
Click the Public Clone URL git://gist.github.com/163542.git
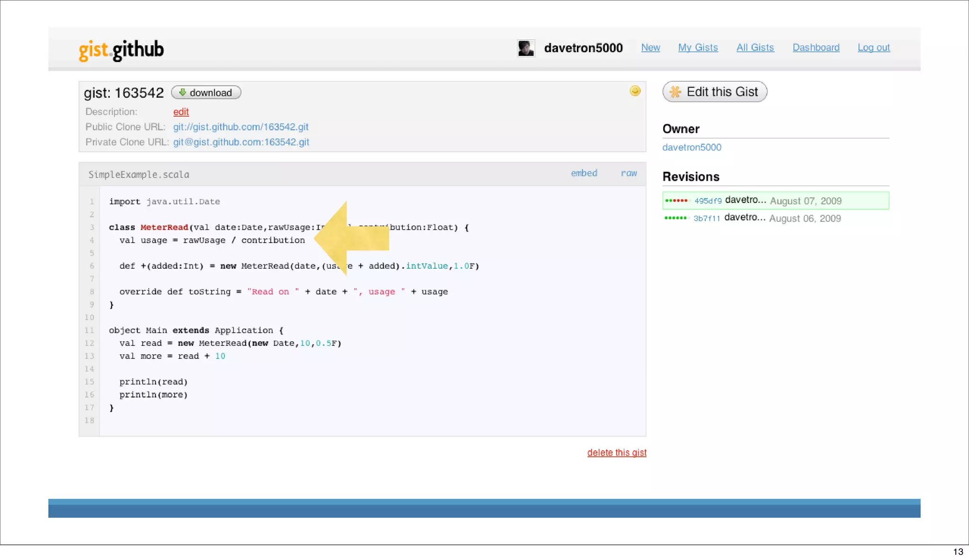point(241,127)
